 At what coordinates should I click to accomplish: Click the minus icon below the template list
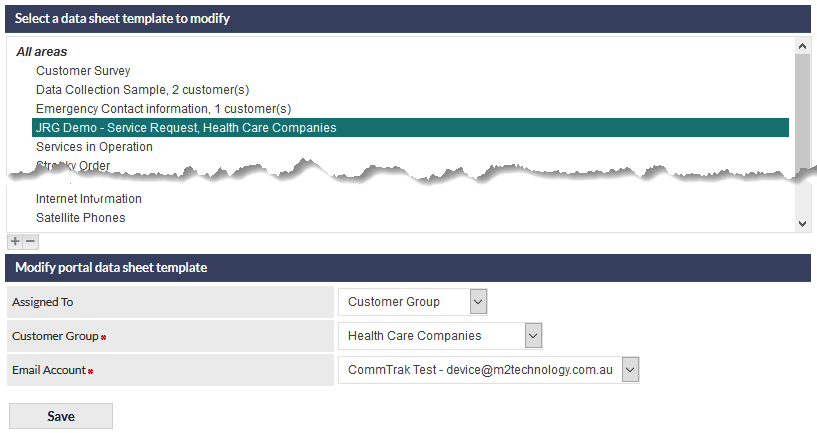point(30,241)
